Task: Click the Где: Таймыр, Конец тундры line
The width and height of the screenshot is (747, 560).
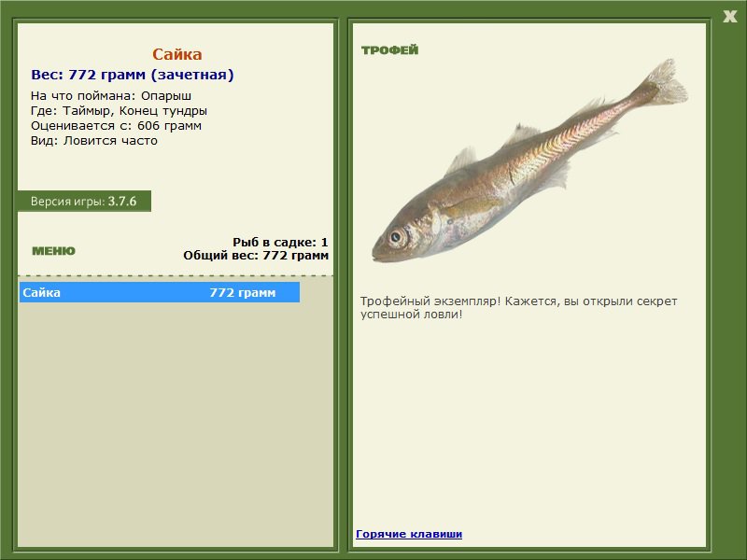Action: tap(119, 110)
